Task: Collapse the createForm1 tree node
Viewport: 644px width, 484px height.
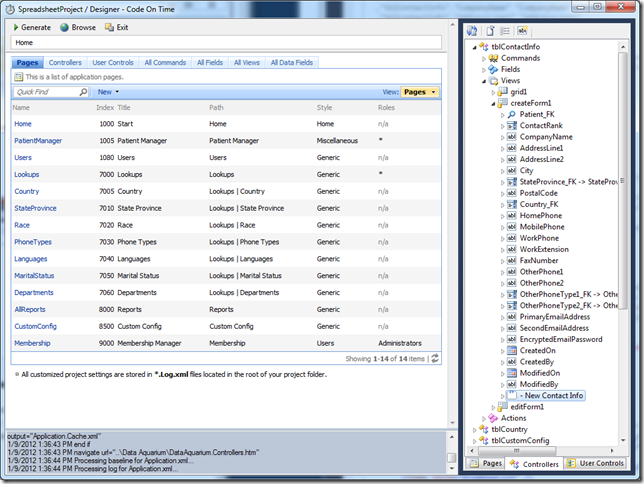Action: (x=493, y=104)
